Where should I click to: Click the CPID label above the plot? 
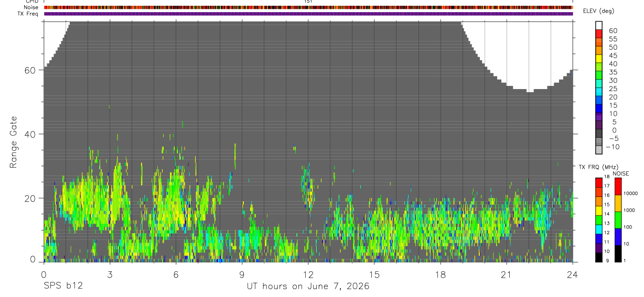pyautogui.click(x=31, y=2)
